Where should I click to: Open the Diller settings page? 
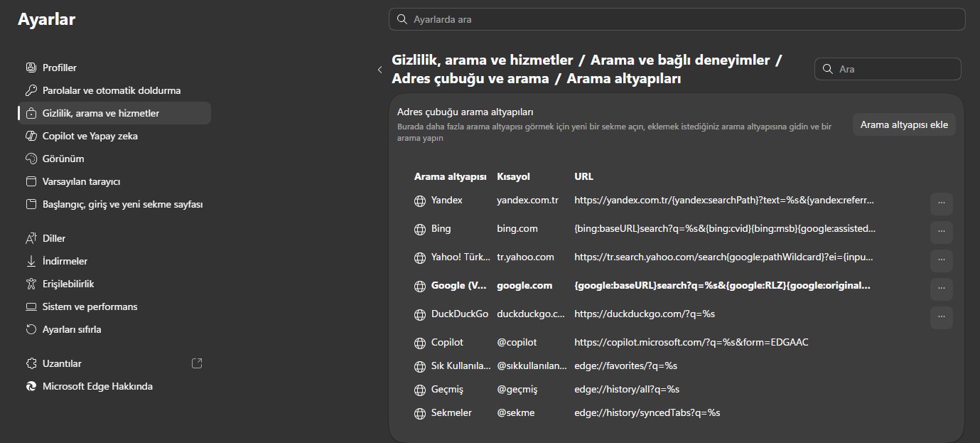point(114,238)
